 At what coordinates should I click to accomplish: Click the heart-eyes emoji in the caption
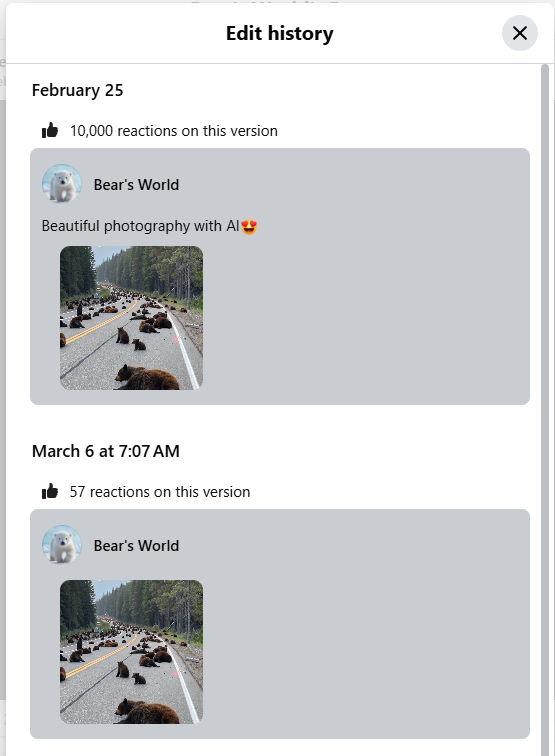249,226
